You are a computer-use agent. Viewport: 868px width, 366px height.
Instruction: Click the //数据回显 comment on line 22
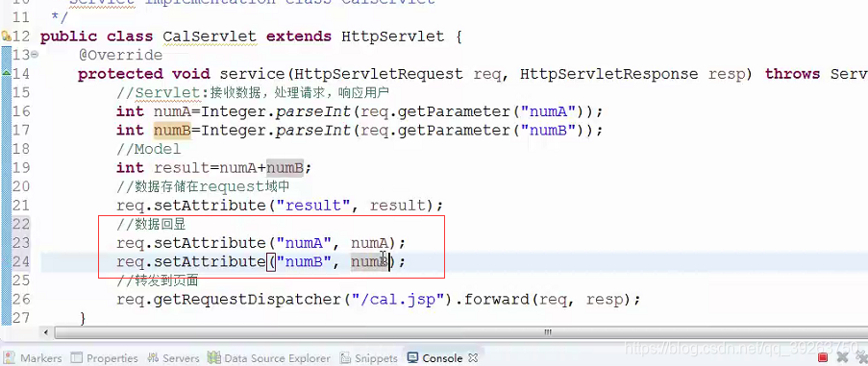[x=151, y=224]
